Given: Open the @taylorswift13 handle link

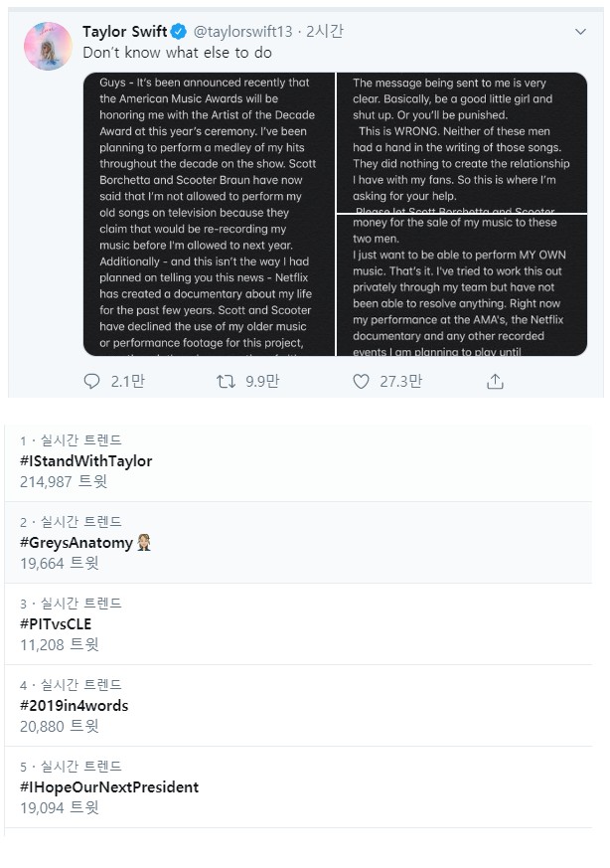Looking at the screenshot, I should pos(242,32).
